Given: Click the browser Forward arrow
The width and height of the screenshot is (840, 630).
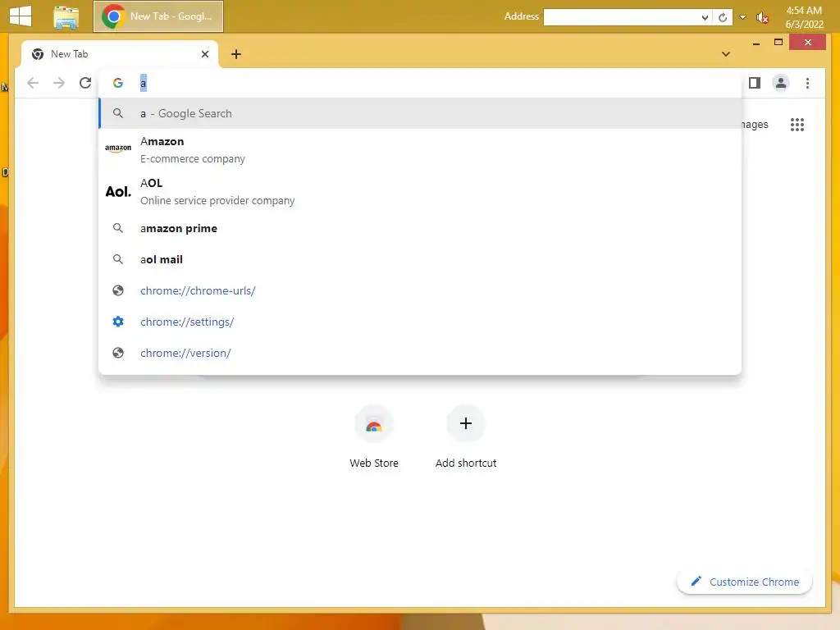Looking at the screenshot, I should pyautogui.click(x=59, y=83).
